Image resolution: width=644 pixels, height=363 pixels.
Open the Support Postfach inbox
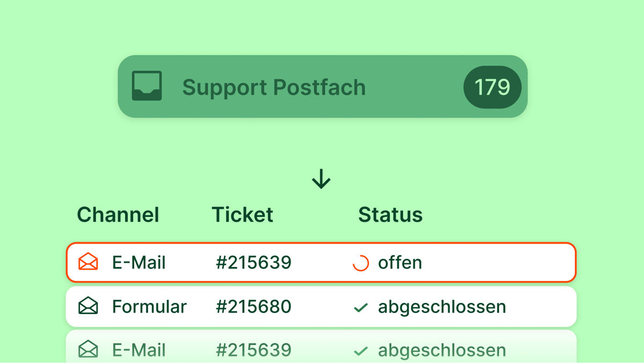coord(274,87)
